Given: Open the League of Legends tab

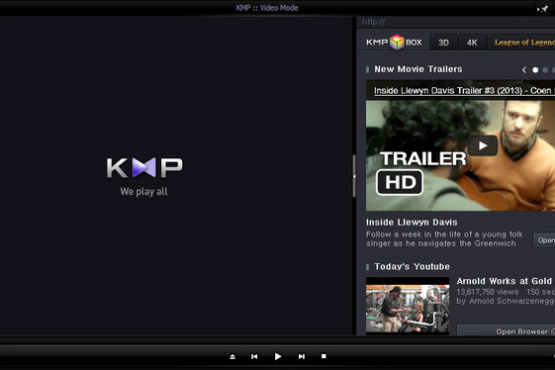Looking at the screenshot, I should pos(522,43).
